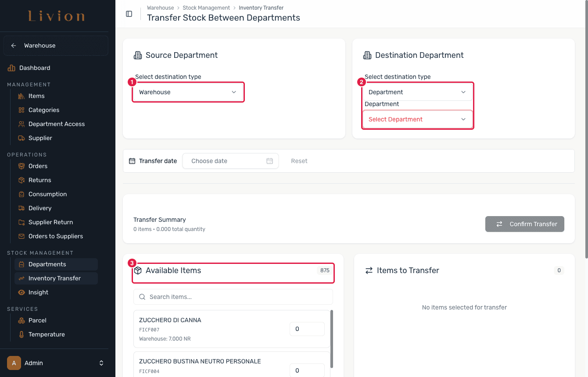
Task: Click the Dashboard bar chart icon
Action: 11,68
